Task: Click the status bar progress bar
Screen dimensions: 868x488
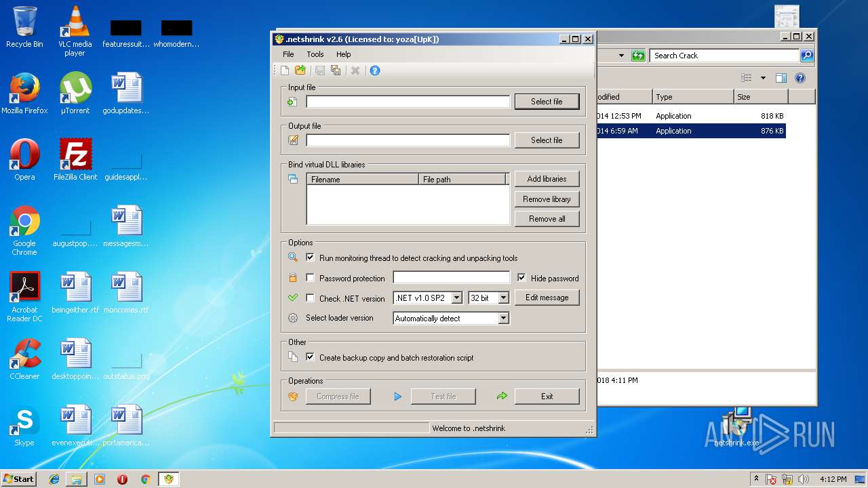Action: coord(351,428)
